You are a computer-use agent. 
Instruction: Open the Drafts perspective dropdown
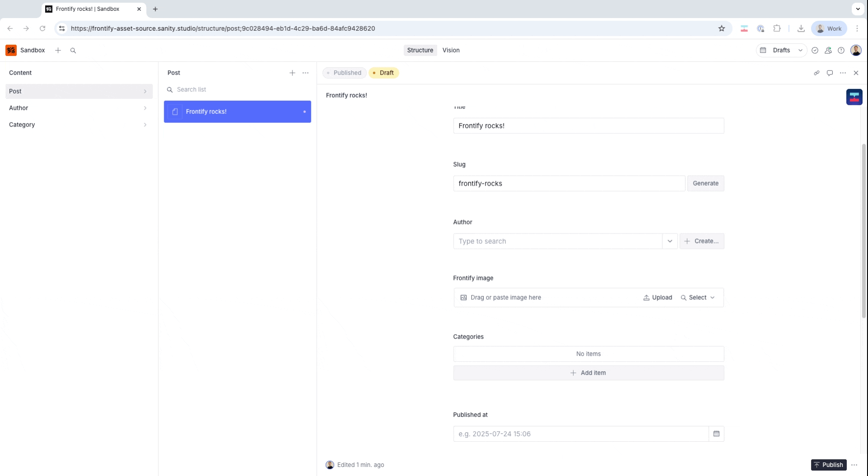click(781, 50)
